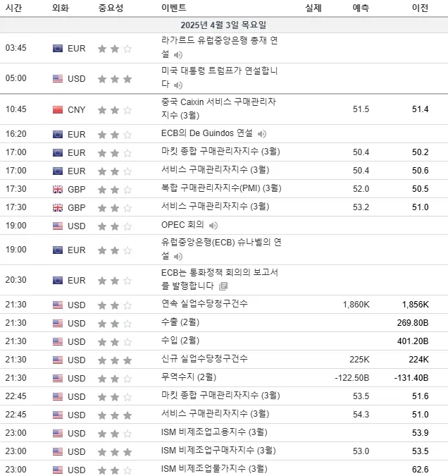Click the three-star importance for 트럼프 연설 row
This screenshot has height=476, width=448.
[115, 79]
